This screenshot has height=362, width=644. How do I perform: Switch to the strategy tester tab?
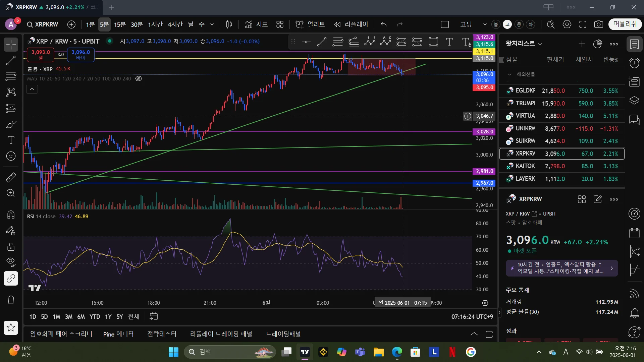tap(162, 334)
